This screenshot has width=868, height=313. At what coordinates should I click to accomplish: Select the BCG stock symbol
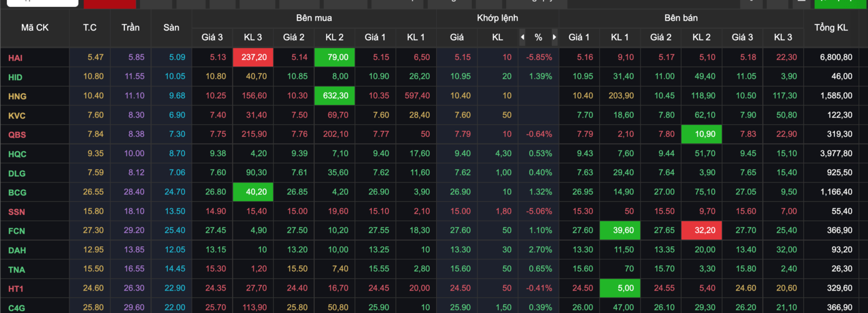17,192
